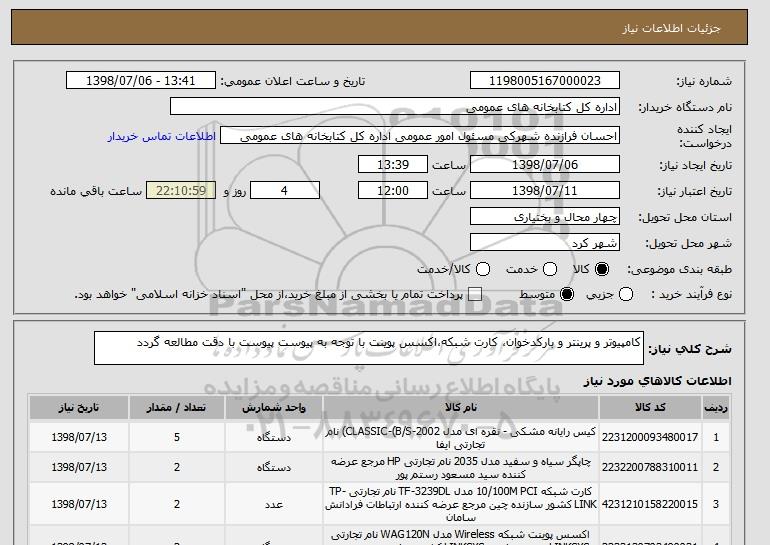Click the اطلاعات کالاهای مورد نیاز heading
Viewport: 770px width, 545px height.
(658, 381)
